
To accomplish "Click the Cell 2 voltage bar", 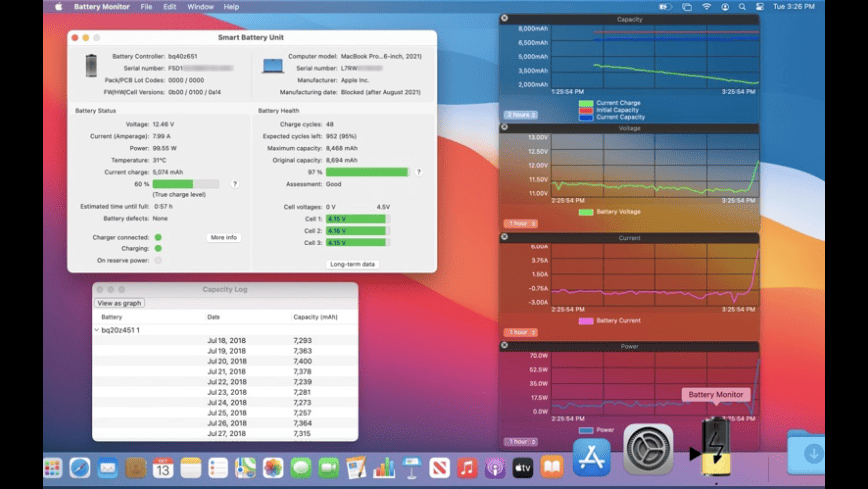I will click(x=358, y=231).
